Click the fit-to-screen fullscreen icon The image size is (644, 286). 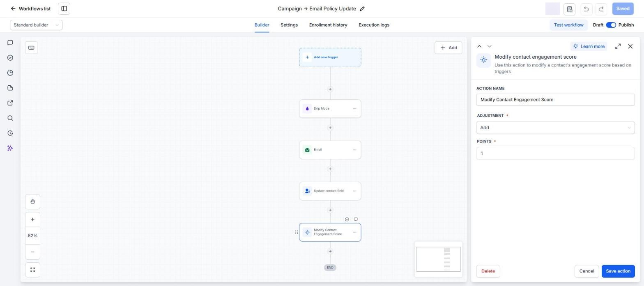pos(32,270)
